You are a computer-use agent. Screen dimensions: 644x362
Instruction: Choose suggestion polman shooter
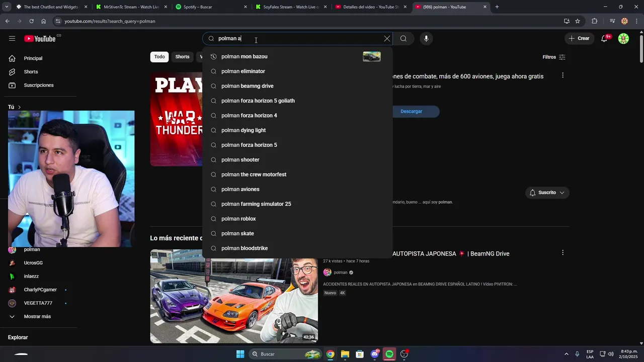coord(297,160)
